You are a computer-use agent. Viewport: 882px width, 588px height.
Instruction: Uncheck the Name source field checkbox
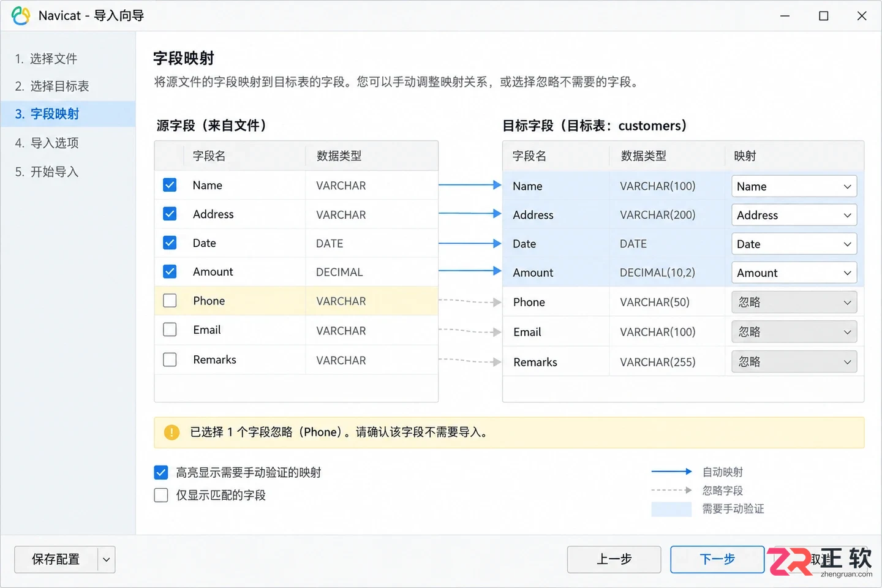pyautogui.click(x=170, y=185)
